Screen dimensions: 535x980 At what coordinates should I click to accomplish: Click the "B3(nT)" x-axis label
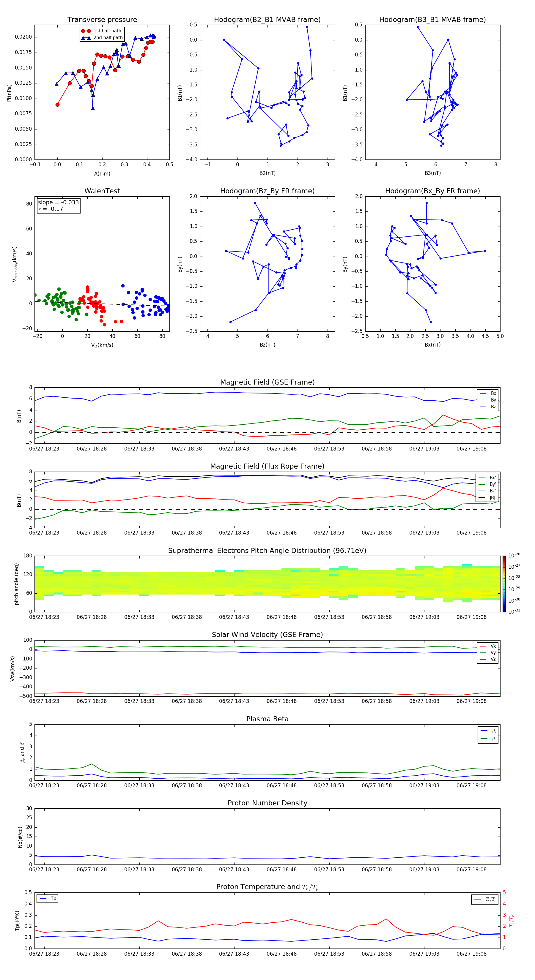432,173
